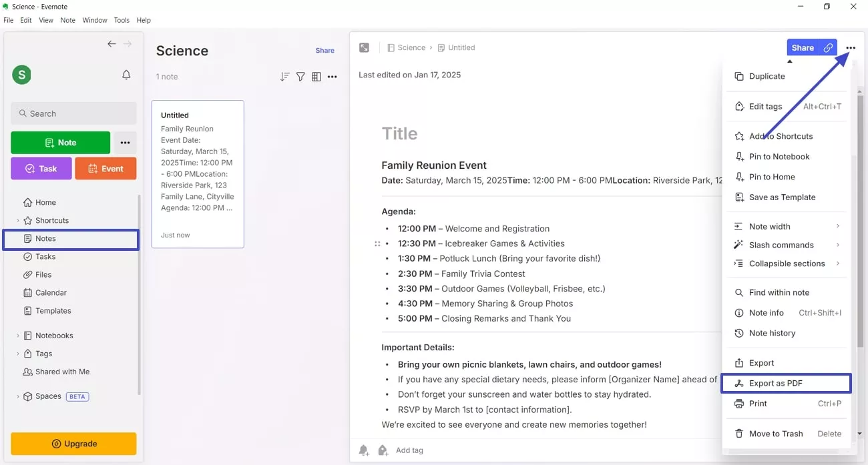Open more actions for the note list

click(333, 76)
